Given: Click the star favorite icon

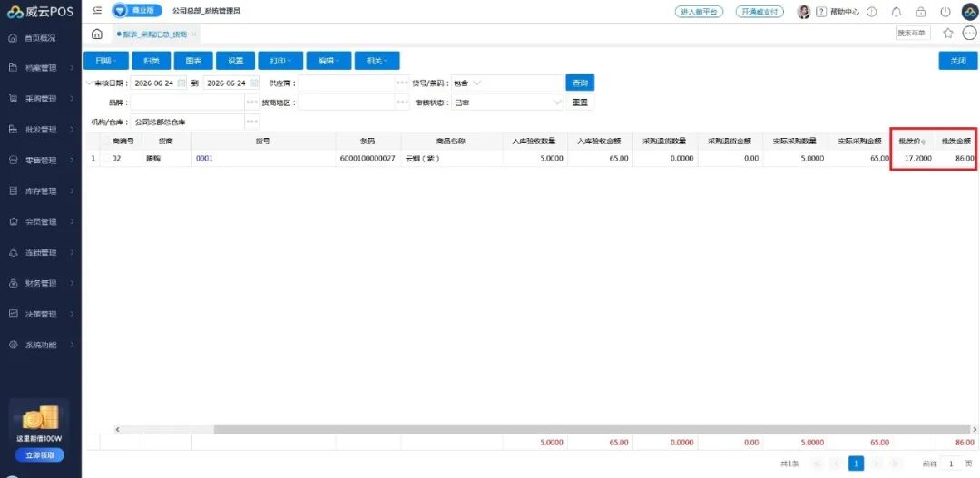Looking at the screenshot, I should coord(947,34).
